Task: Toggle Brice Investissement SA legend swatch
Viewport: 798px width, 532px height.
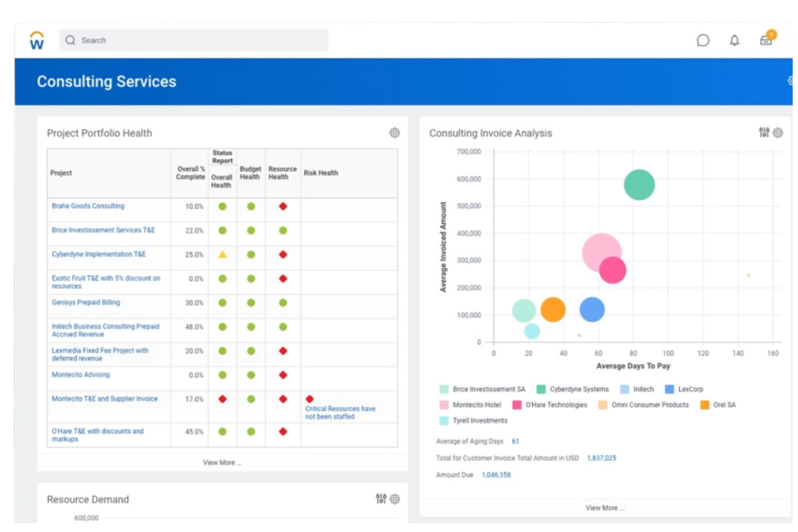Action: pyautogui.click(x=444, y=389)
